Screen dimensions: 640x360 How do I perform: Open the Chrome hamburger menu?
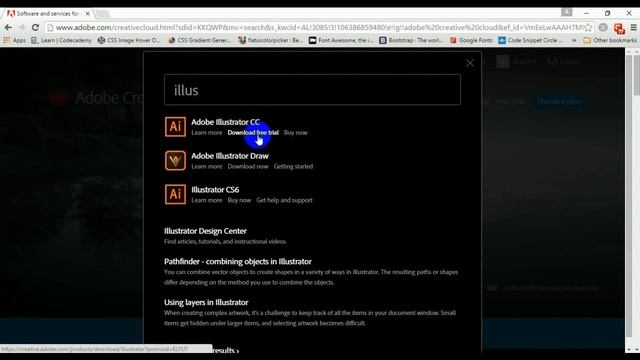[x=633, y=27]
